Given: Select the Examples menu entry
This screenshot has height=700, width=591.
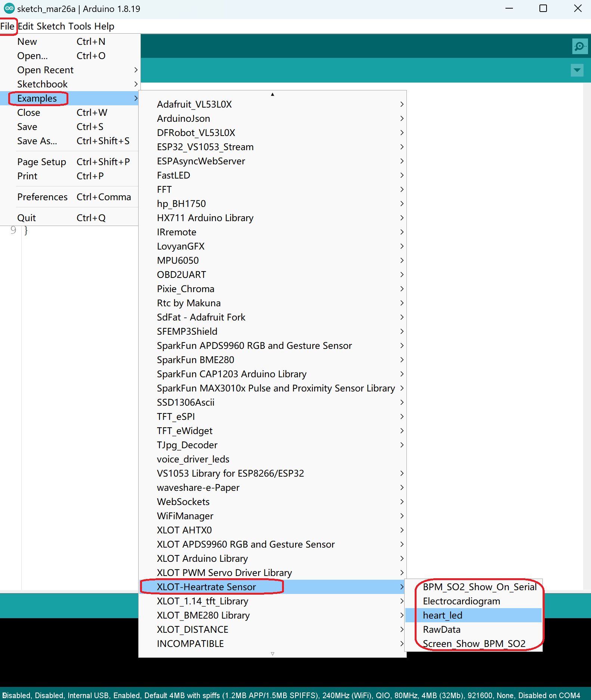Looking at the screenshot, I should click(69, 98).
